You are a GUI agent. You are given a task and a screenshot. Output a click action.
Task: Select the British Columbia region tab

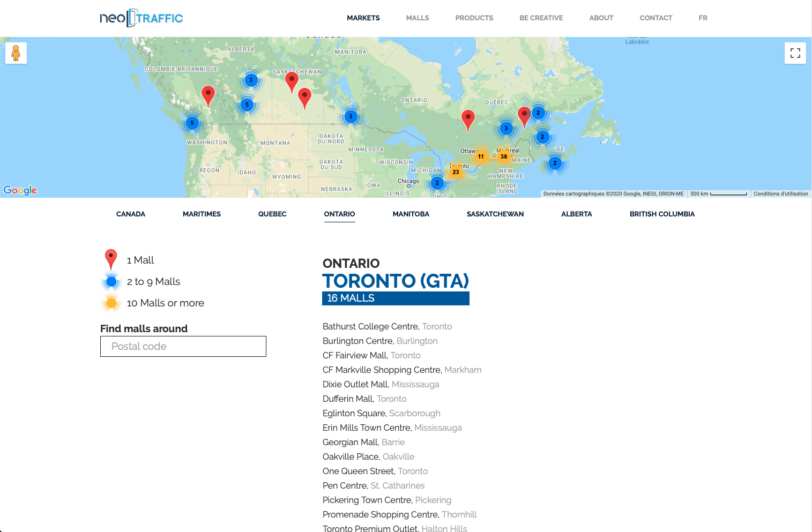click(x=662, y=214)
